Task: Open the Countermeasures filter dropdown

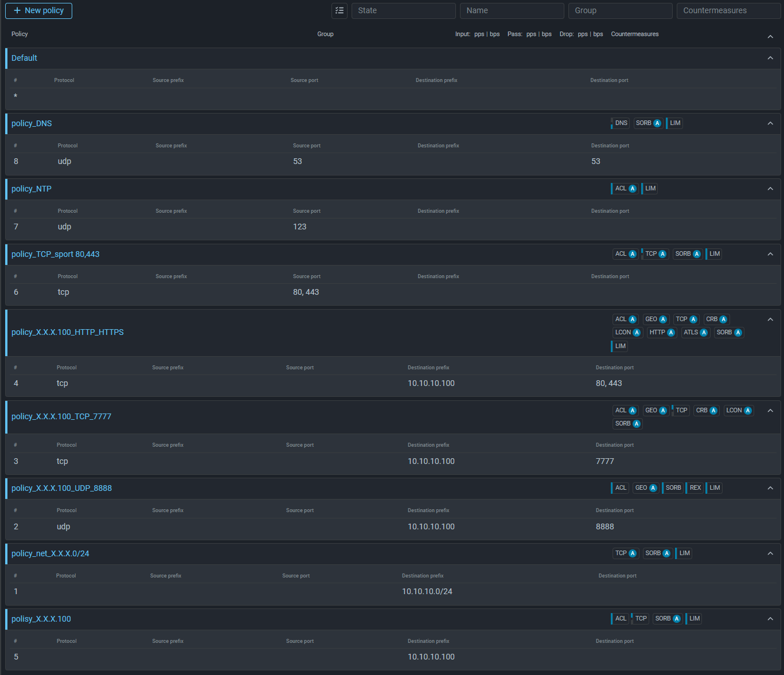Action: pyautogui.click(x=728, y=10)
